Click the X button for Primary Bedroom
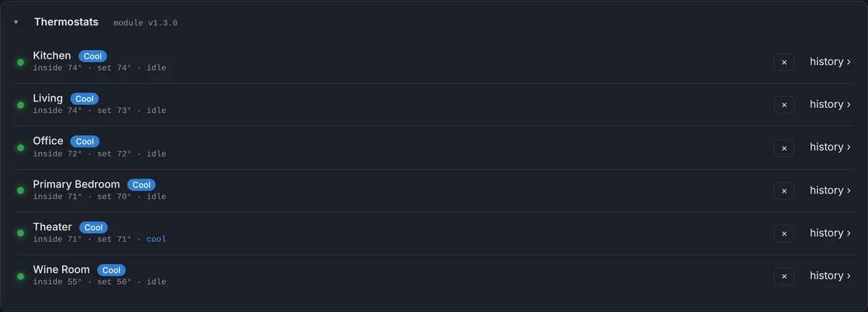Viewport: 868px width, 312px height. [x=784, y=190]
